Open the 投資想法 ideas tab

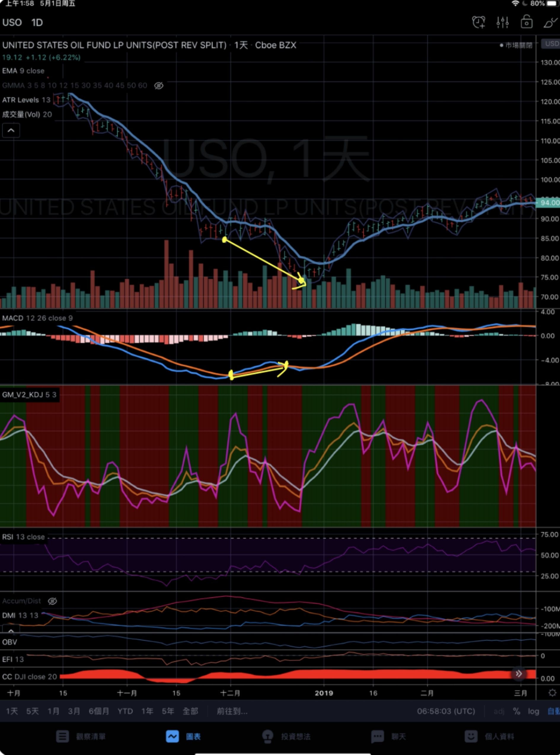click(x=286, y=736)
